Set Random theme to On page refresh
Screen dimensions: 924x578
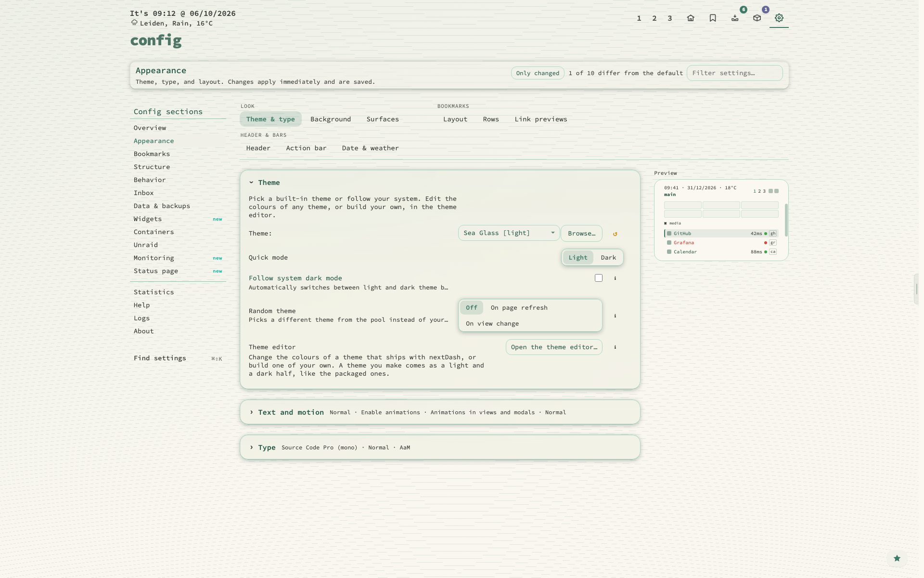[519, 307]
